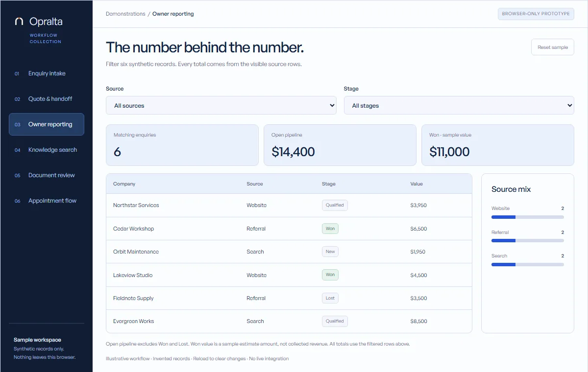Select the Fieldnote Supply row name

point(133,298)
